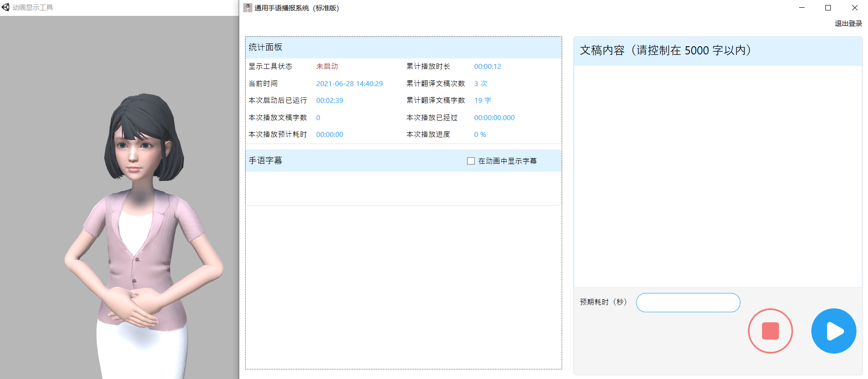The height and width of the screenshot is (379, 868).
Task: Click the 动画显示工具 window title
Action: pyautogui.click(x=33, y=8)
